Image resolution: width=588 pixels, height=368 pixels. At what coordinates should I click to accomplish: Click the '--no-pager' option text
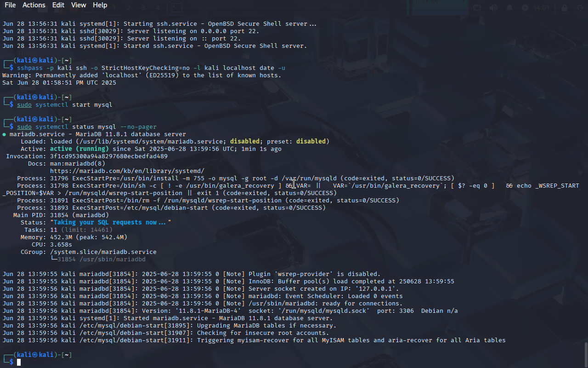tap(138, 126)
